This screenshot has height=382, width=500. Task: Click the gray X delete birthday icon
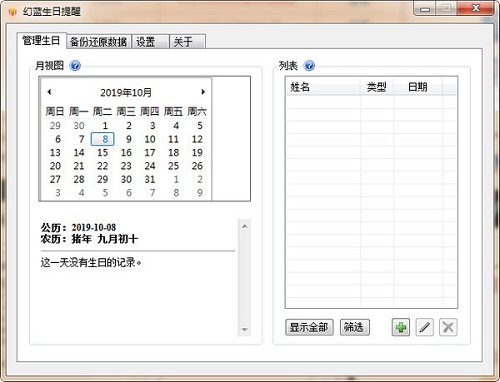point(448,327)
